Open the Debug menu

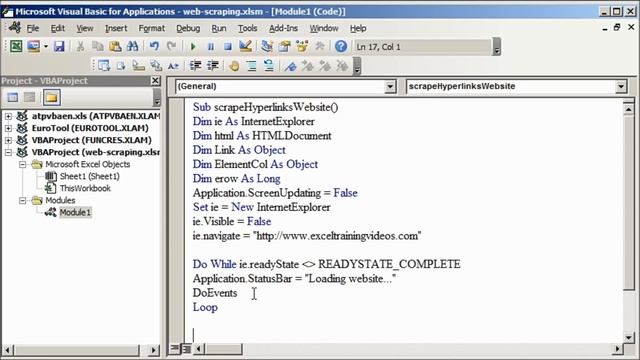point(188,28)
